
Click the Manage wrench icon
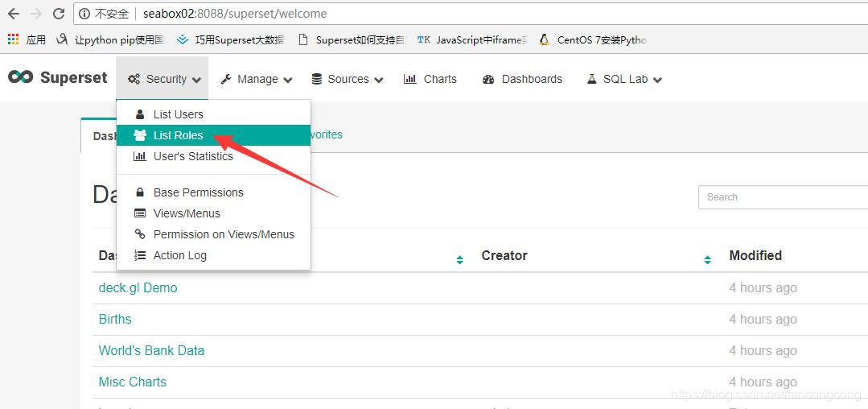point(226,79)
